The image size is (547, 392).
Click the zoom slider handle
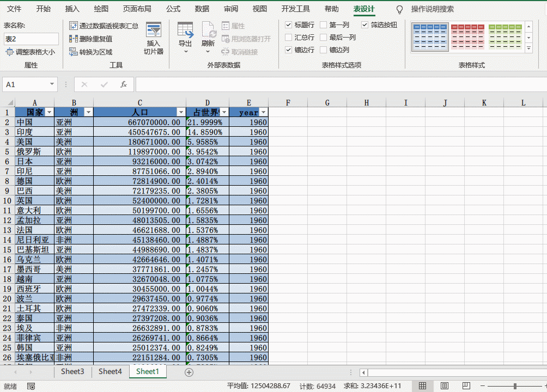[x=515, y=386]
